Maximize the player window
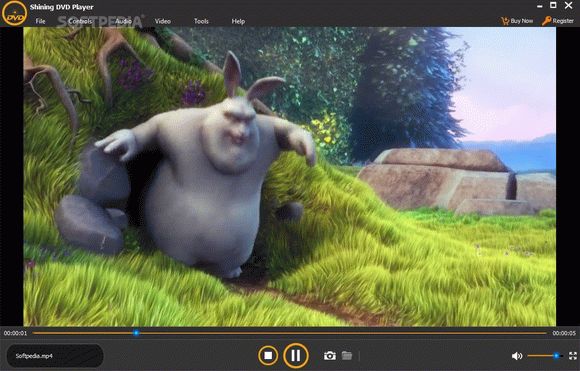Viewport: 580px width, 371px height. click(x=553, y=5)
